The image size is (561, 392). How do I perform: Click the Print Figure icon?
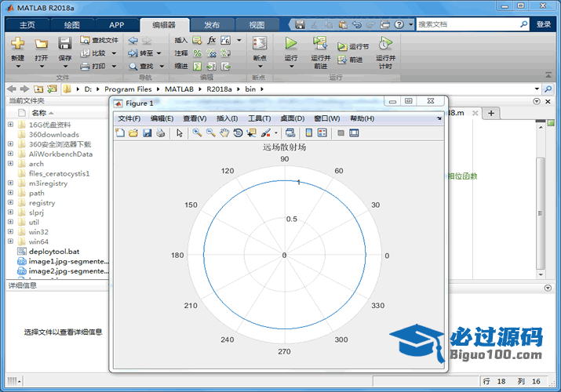161,132
